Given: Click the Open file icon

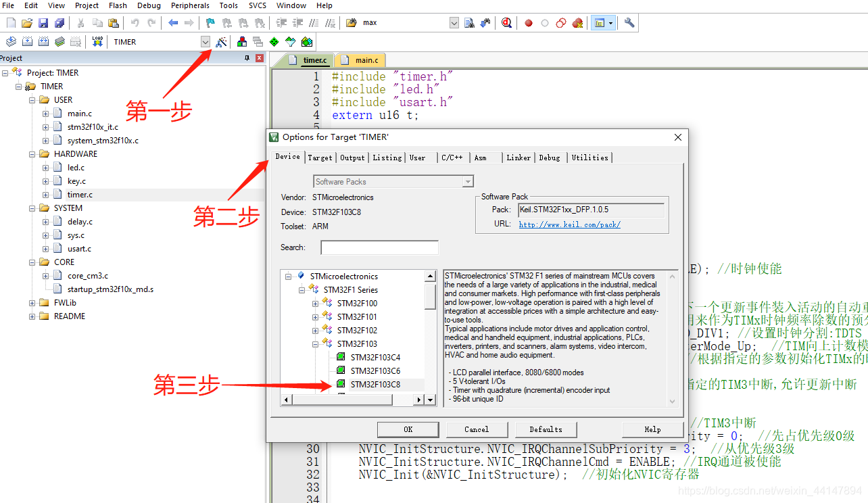Looking at the screenshot, I should pyautogui.click(x=28, y=23).
